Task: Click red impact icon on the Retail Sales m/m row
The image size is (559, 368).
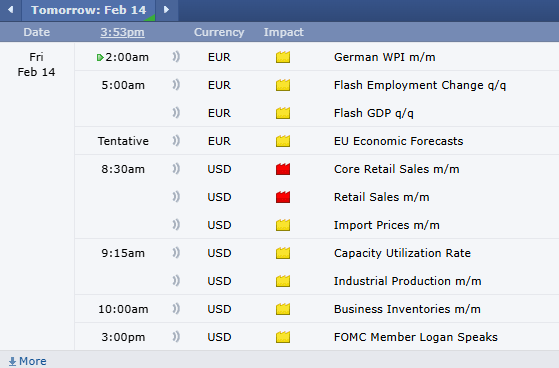Action: 283,197
